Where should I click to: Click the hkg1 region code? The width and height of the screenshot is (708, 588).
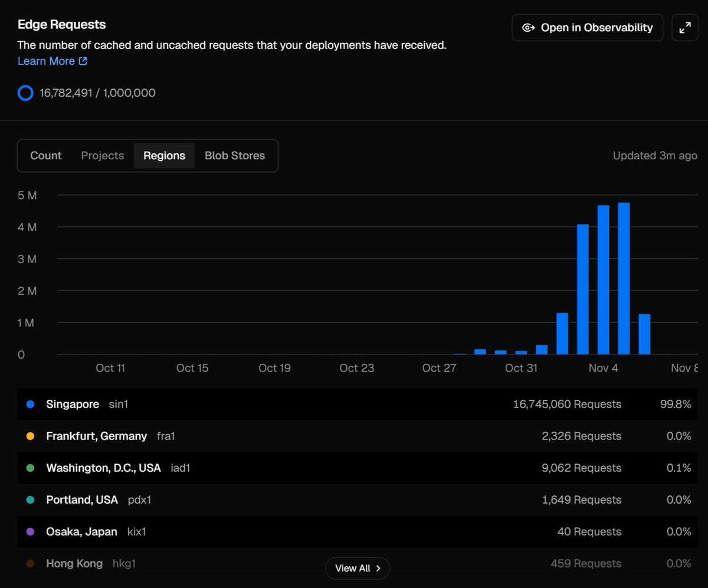click(124, 564)
